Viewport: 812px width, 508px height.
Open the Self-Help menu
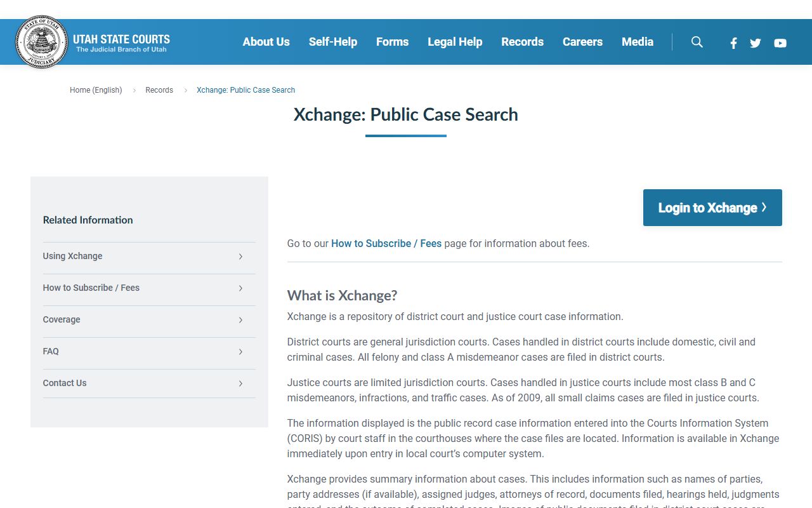[x=332, y=42]
